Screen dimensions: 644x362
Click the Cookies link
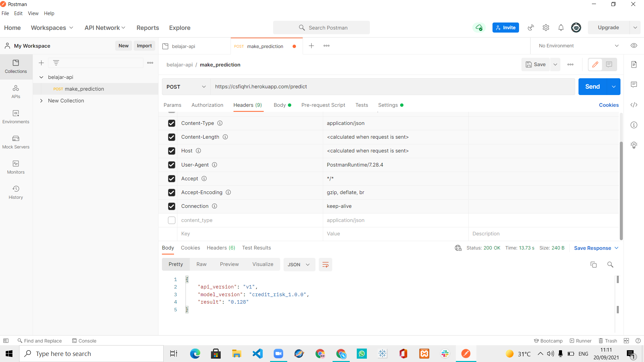point(609,105)
